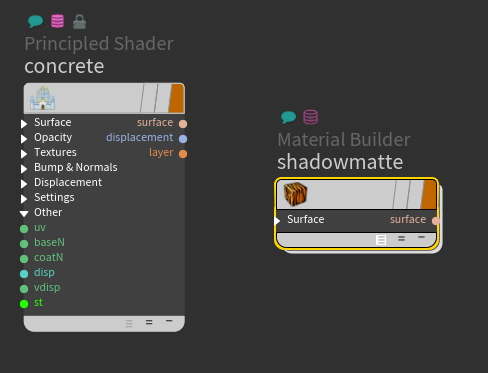This screenshot has width=488, height=373.
Task: Click the lock icon above concrete node
Action: 79,21
